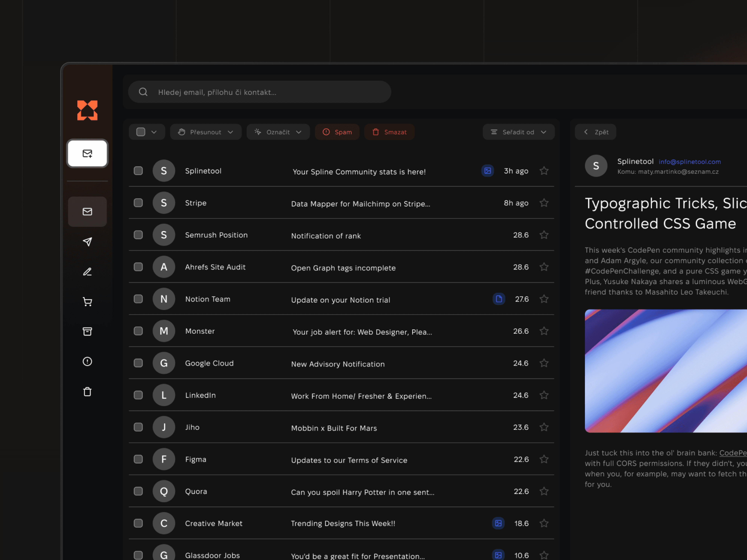Open the Označit menu

click(278, 132)
